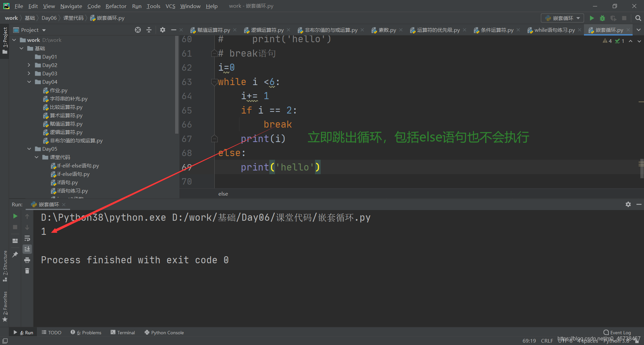
Task: Collapse the Day05 folder
Action: (29, 149)
